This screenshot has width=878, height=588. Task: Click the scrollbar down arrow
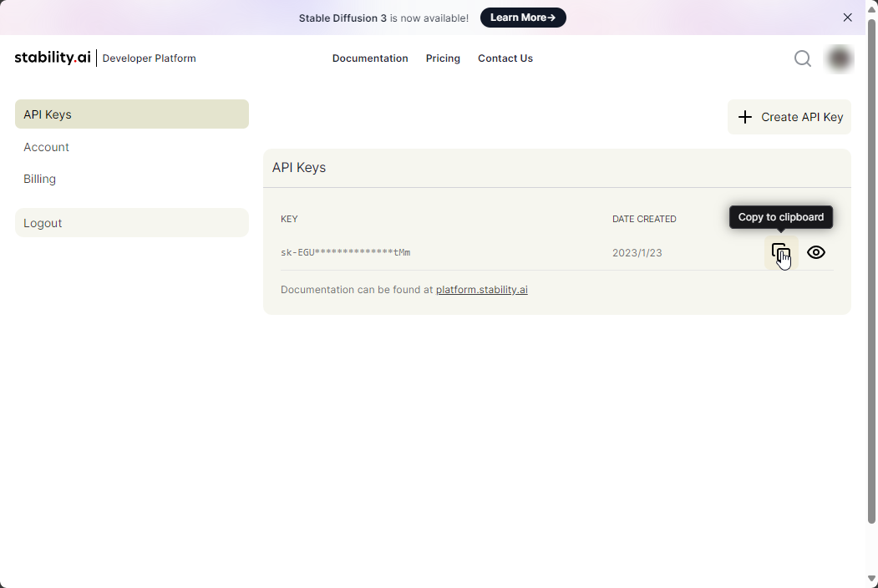tap(871, 579)
